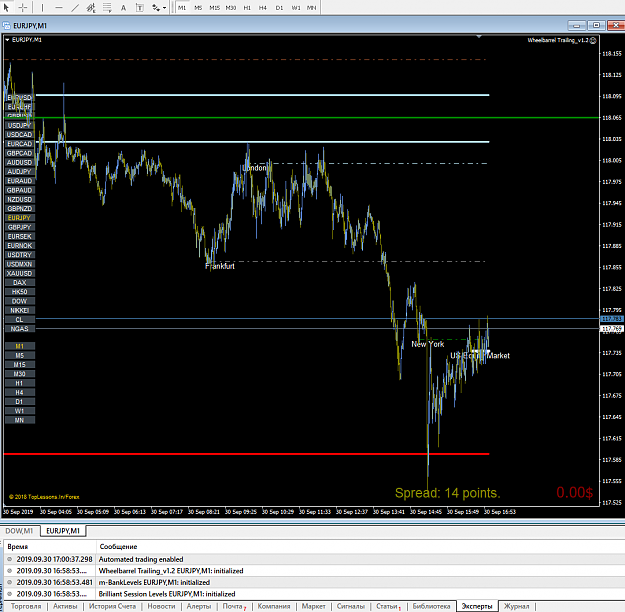Select the 'Brilliant Session Levels' log row
625x612 pixels.
pyautogui.click(x=314, y=594)
